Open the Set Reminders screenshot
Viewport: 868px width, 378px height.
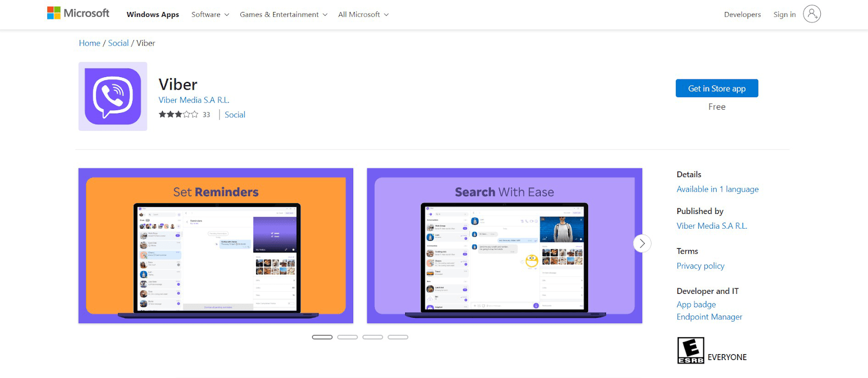216,245
